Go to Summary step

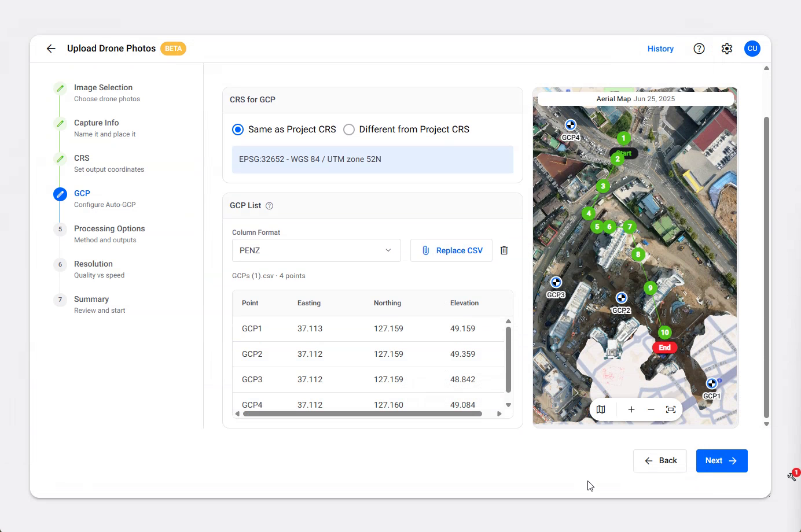(x=91, y=299)
